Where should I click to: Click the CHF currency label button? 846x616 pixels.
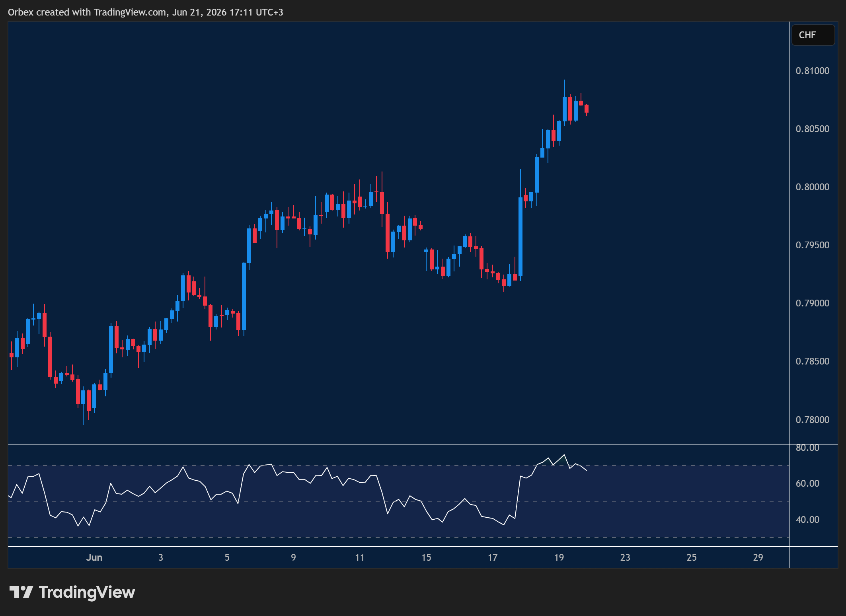tap(813, 35)
